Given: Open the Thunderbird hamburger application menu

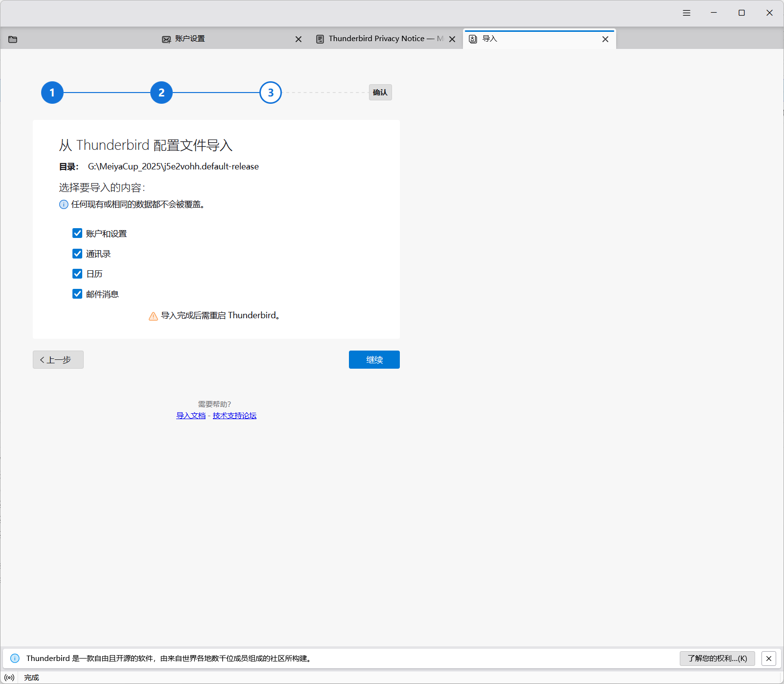Looking at the screenshot, I should click(x=687, y=13).
